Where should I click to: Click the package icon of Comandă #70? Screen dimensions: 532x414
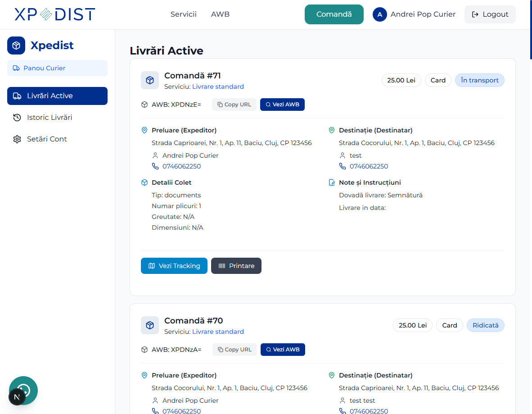tap(150, 325)
